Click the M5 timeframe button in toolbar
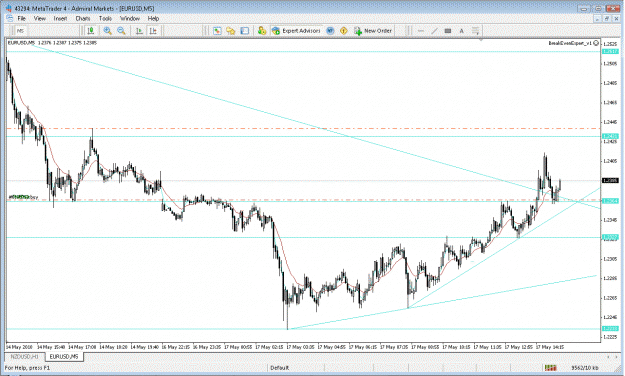Viewport: 625px width, 376px height. click(x=20, y=31)
